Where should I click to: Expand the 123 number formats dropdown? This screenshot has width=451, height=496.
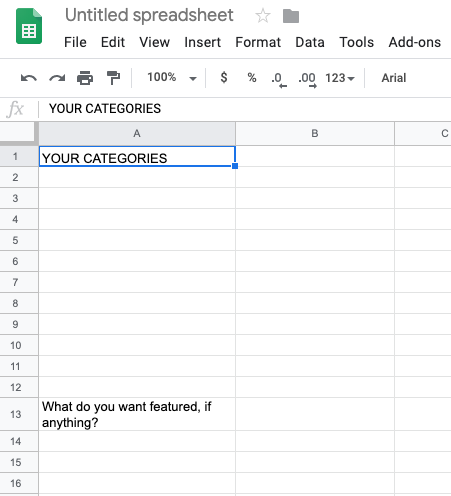click(340, 78)
